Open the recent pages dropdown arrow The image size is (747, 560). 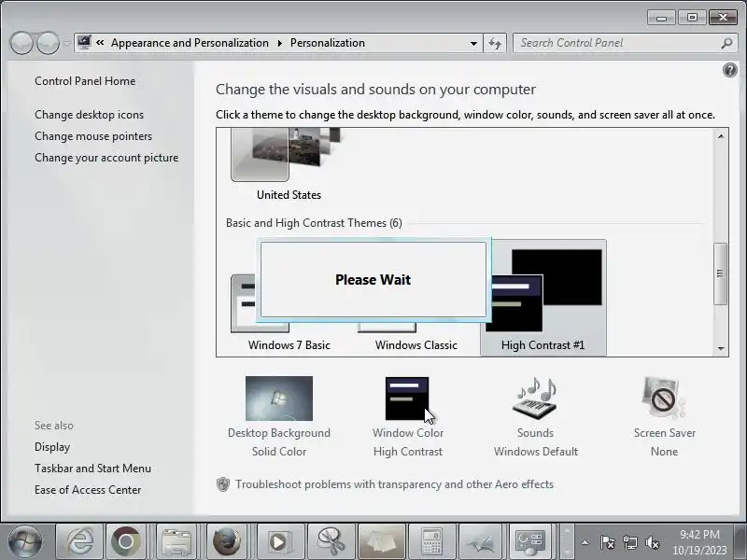coord(66,43)
